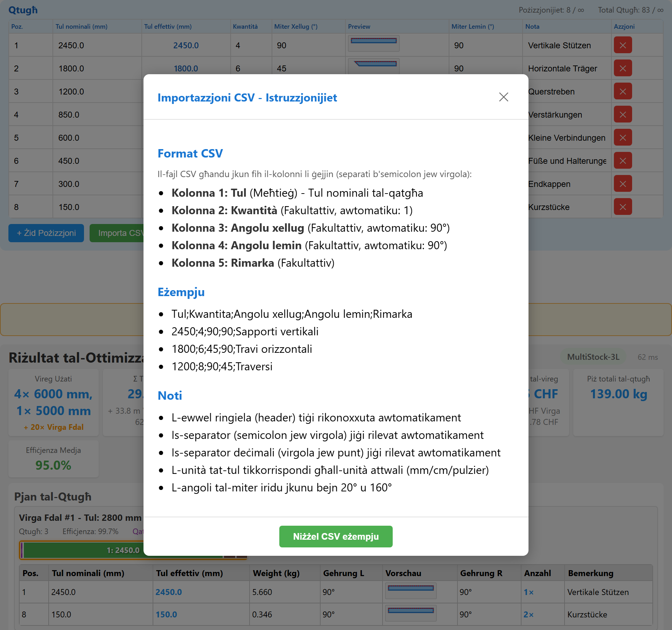Click the Format CSV heading in dialog
Image resolution: width=672 pixels, height=630 pixels.
coord(190,154)
